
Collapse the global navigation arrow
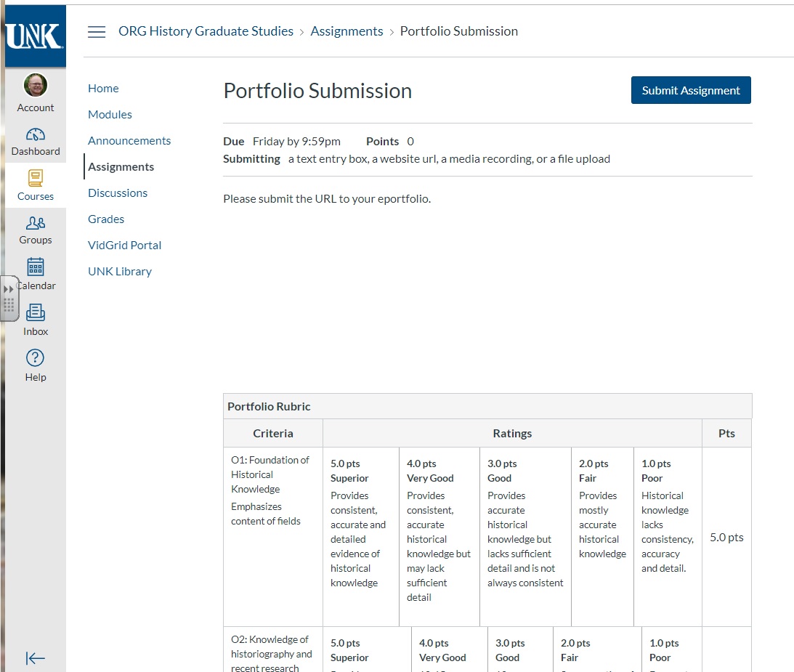click(36, 658)
